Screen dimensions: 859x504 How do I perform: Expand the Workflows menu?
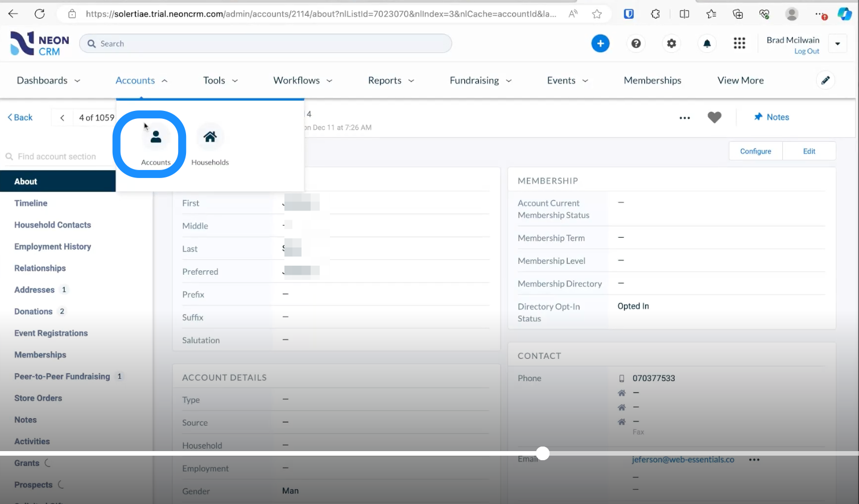tap(303, 81)
